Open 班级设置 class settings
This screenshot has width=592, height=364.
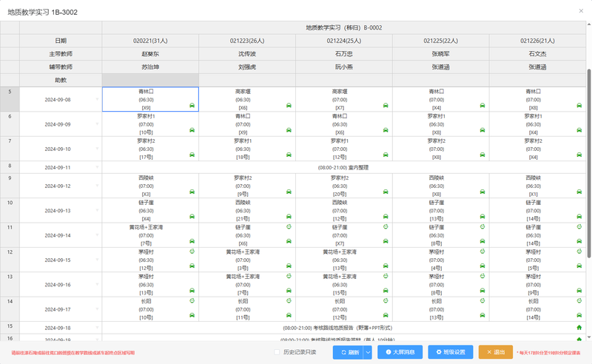click(451, 352)
